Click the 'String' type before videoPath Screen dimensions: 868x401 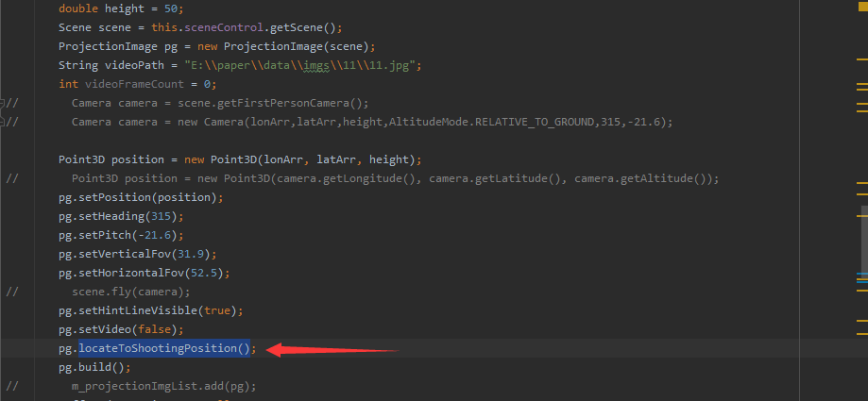pos(78,65)
